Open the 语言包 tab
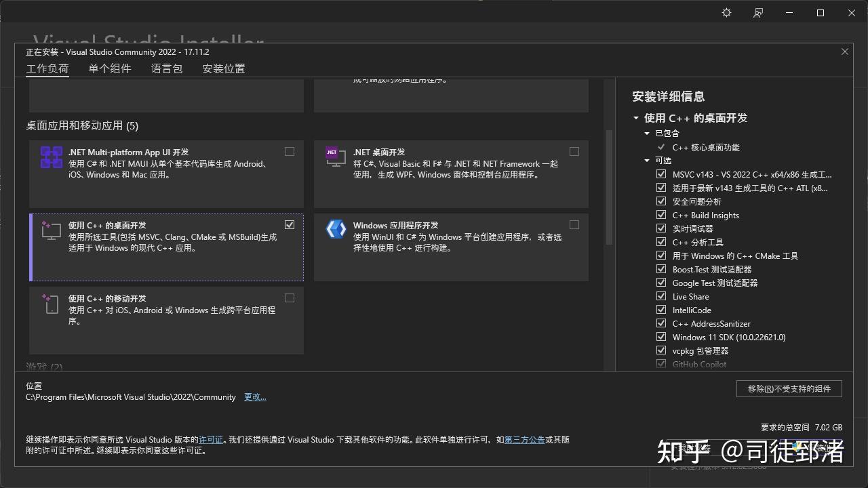 166,68
